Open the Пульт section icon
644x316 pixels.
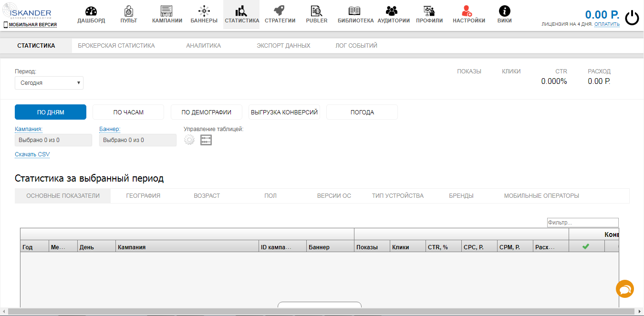(x=129, y=11)
